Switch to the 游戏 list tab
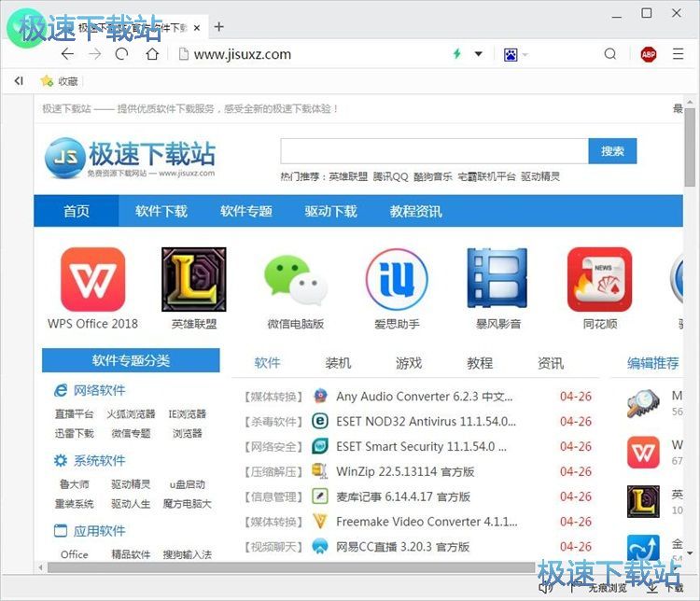700x601 pixels. (409, 363)
